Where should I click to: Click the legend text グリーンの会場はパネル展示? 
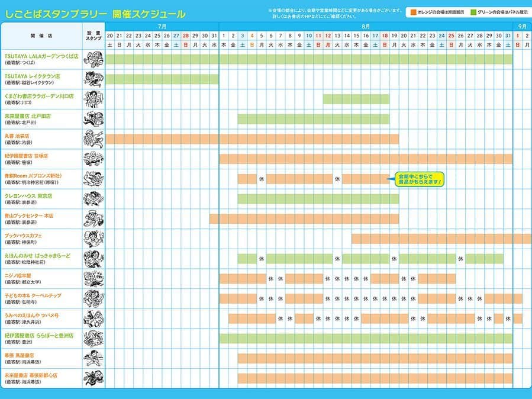[x=503, y=12]
